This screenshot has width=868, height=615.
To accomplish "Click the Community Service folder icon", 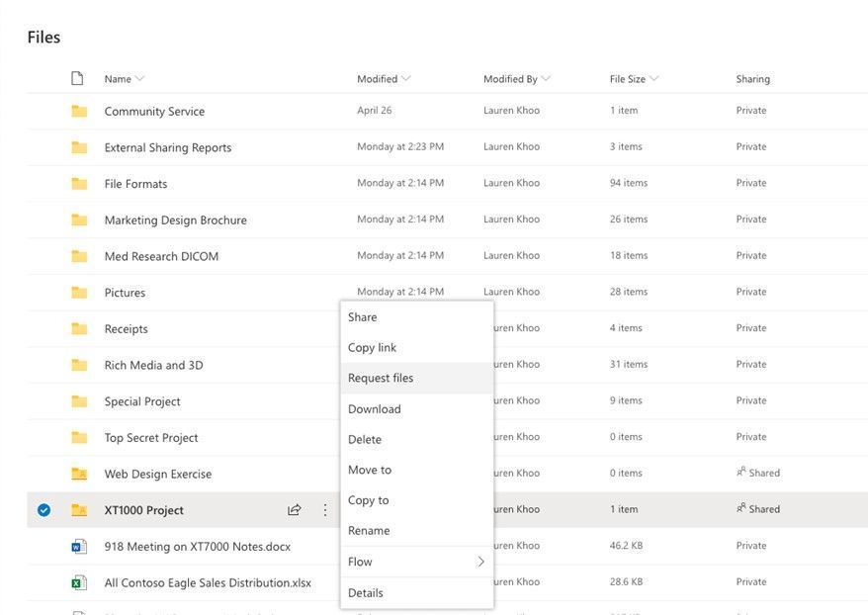I will pos(79,112).
